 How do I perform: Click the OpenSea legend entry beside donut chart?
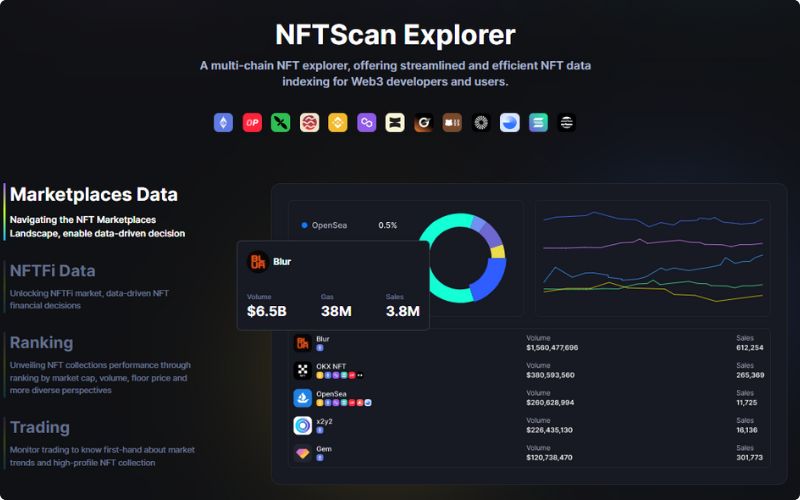pos(324,225)
